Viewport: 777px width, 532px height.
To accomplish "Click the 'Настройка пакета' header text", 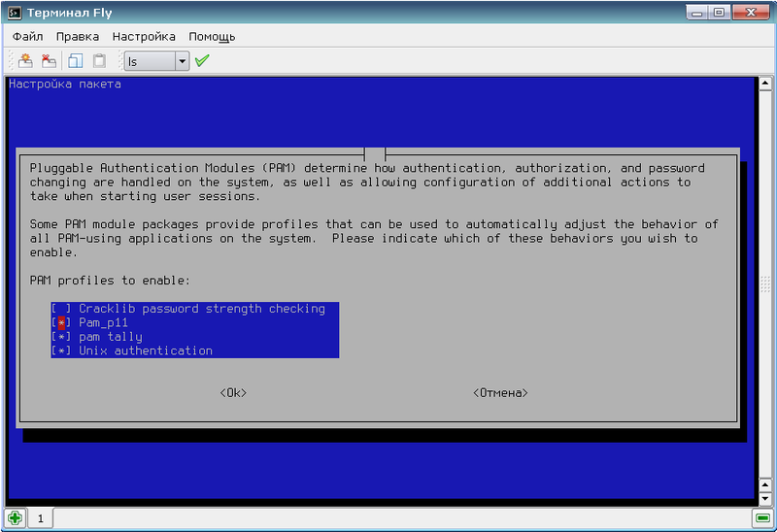I will pos(65,83).
